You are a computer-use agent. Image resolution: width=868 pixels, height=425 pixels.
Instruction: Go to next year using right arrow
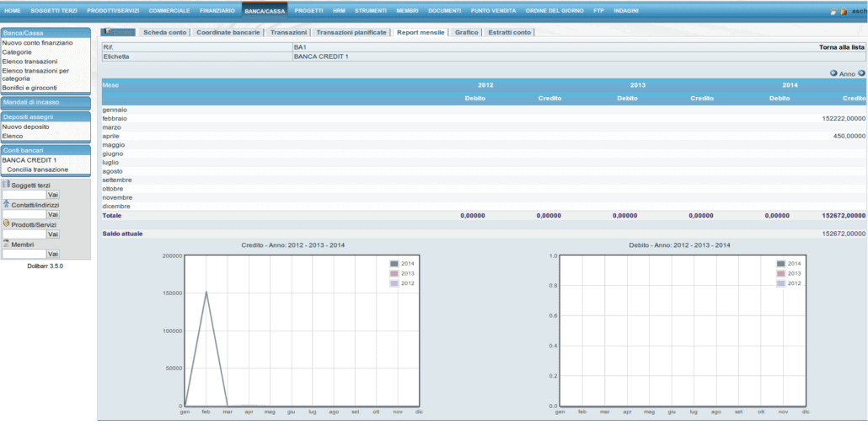click(x=861, y=73)
